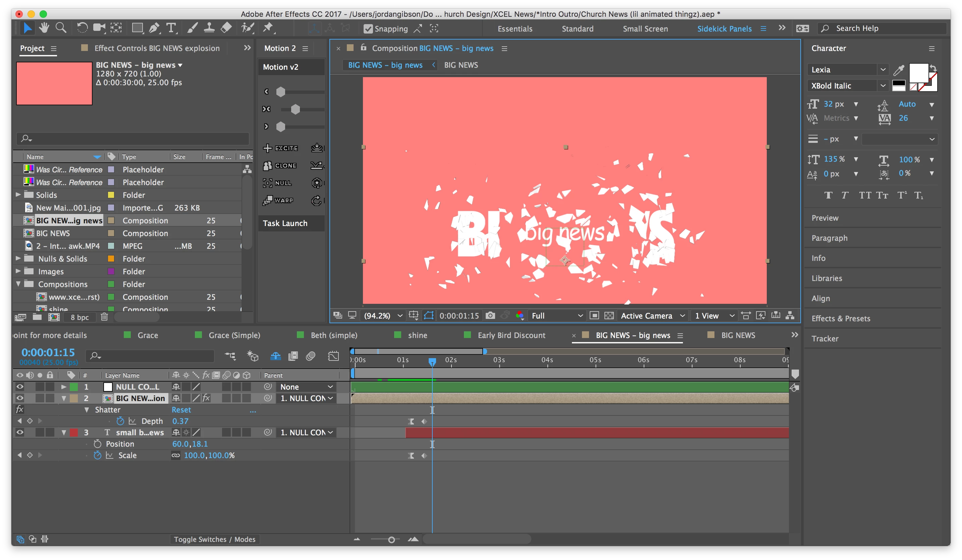Viewport: 962px width, 560px height.
Task: Click Reset on the Shatter effect
Action: pyautogui.click(x=181, y=409)
